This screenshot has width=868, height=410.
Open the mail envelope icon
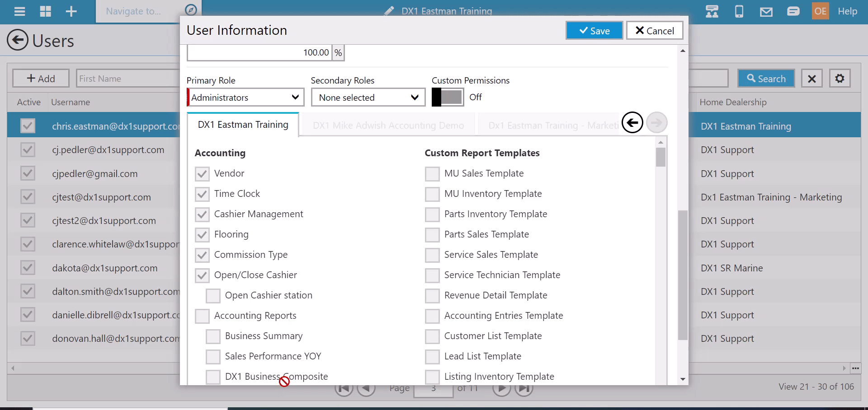pyautogui.click(x=766, y=12)
